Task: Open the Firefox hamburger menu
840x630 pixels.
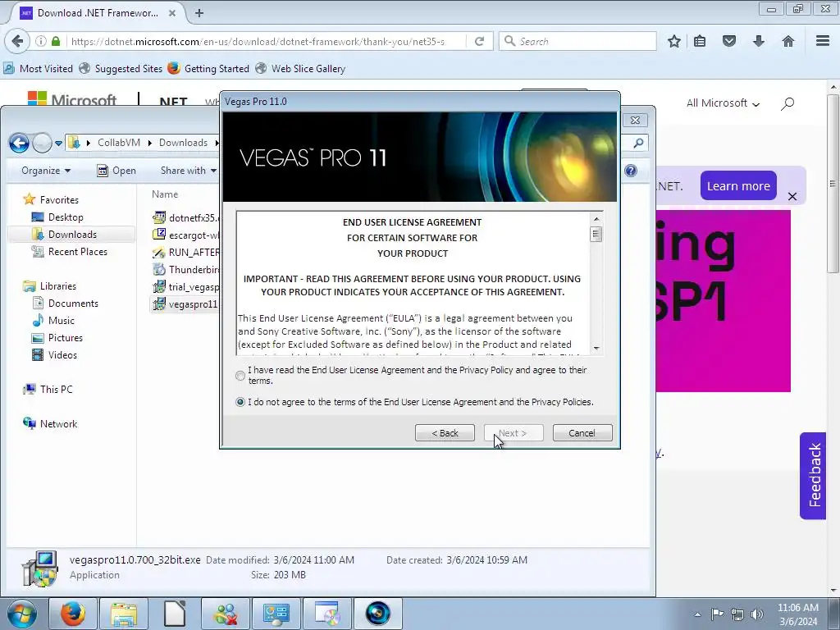Action: click(x=823, y=41)
